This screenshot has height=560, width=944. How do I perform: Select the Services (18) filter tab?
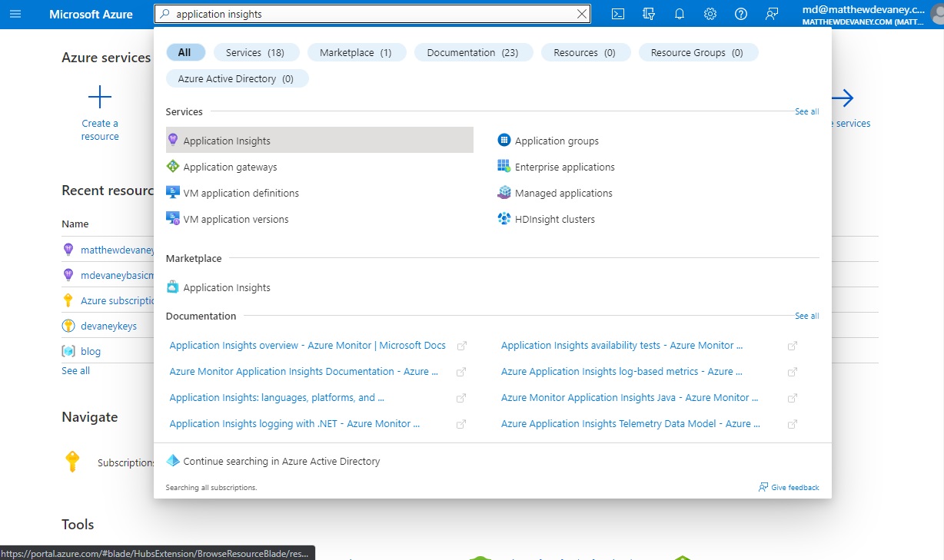point(254,52)
